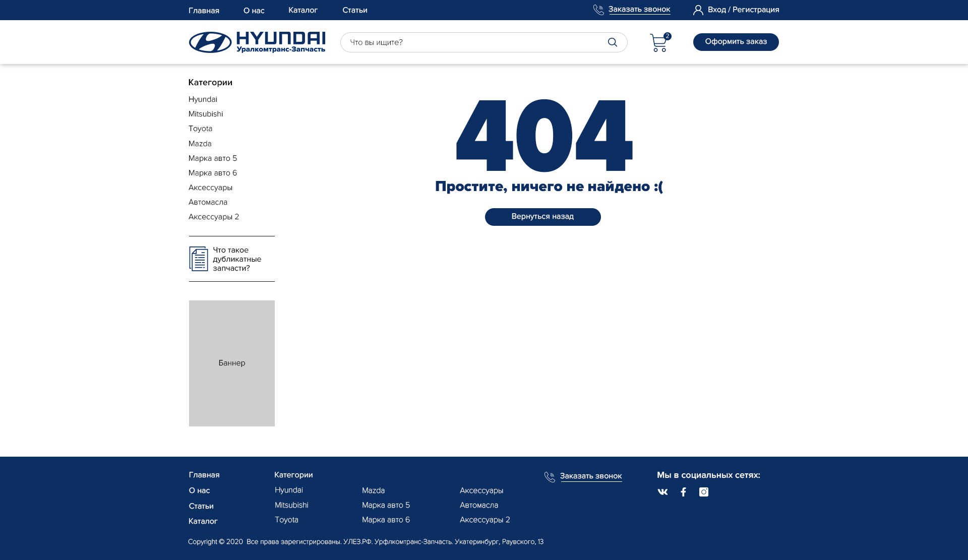Open the shopping cart icon

point(658,43)
